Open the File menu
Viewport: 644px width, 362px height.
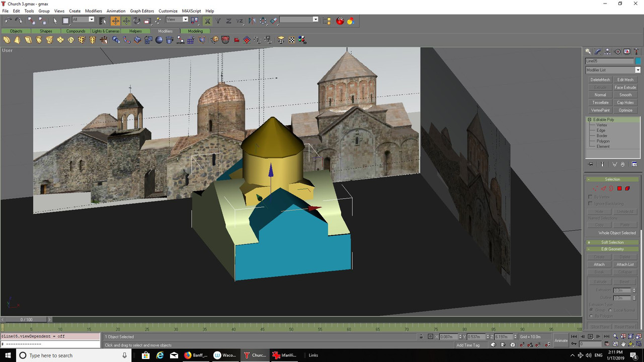click(x=5, y=11)
